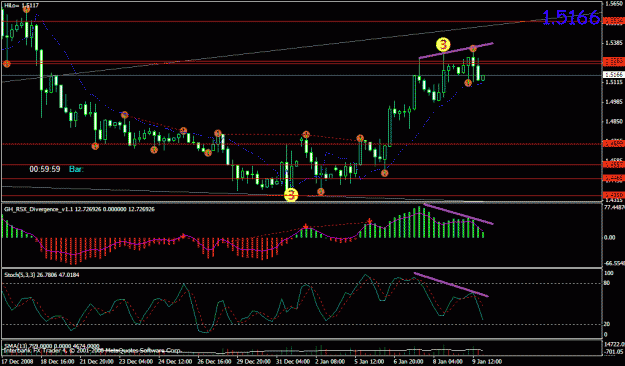
Task: Click the 9 Jan 12:00 time label
Action: (486, 362)
